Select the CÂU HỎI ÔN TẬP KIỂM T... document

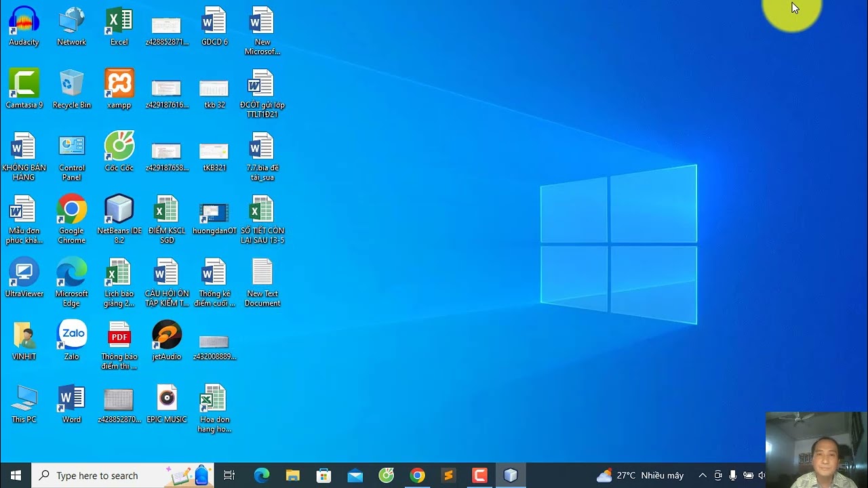tap(167, 283)
